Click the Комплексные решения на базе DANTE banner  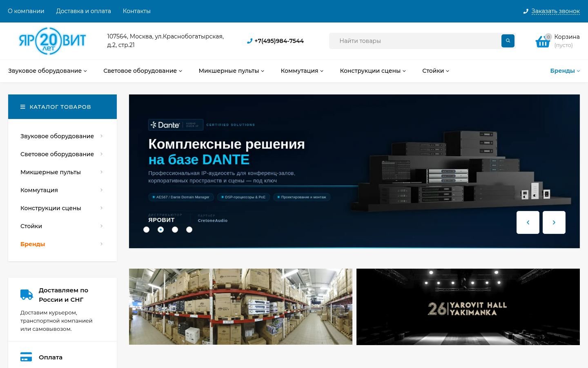tap(354, 171)
